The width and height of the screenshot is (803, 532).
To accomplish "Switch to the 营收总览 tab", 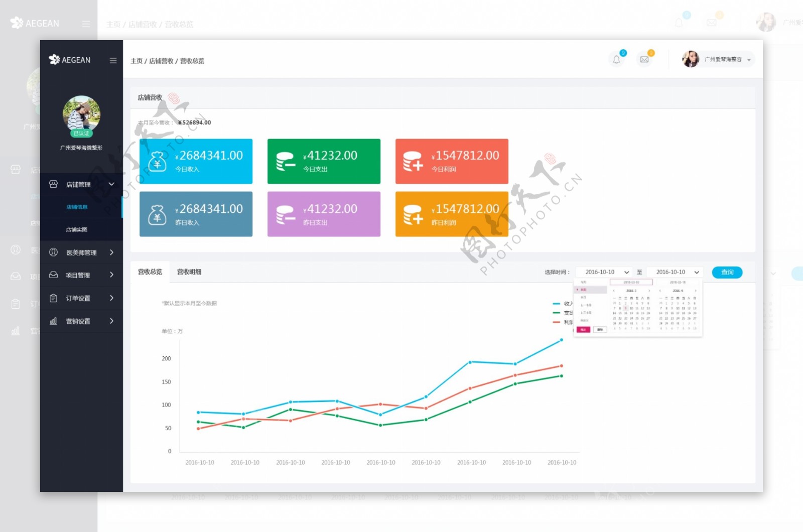I will [x=150, y=272].
